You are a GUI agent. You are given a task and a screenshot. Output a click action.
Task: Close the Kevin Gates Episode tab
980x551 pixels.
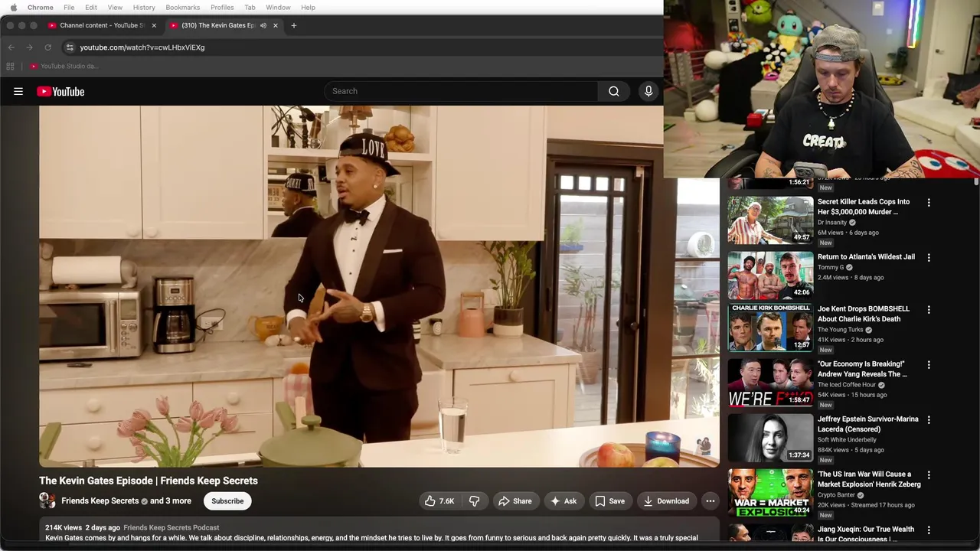275,25
